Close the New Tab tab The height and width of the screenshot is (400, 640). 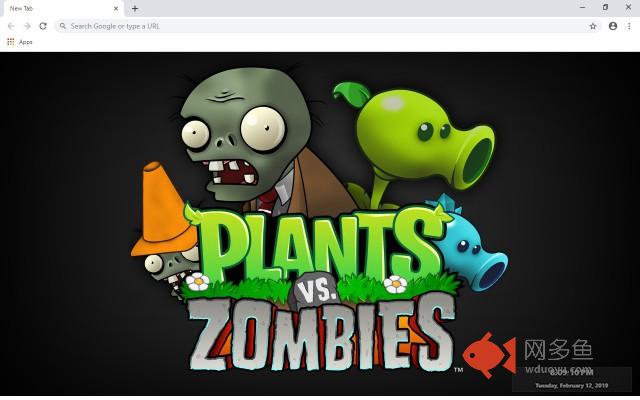click(x=116, y=8)
